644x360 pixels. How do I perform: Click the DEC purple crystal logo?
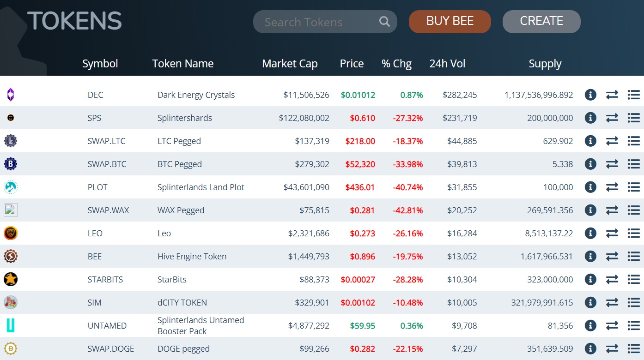coord(11,95)
